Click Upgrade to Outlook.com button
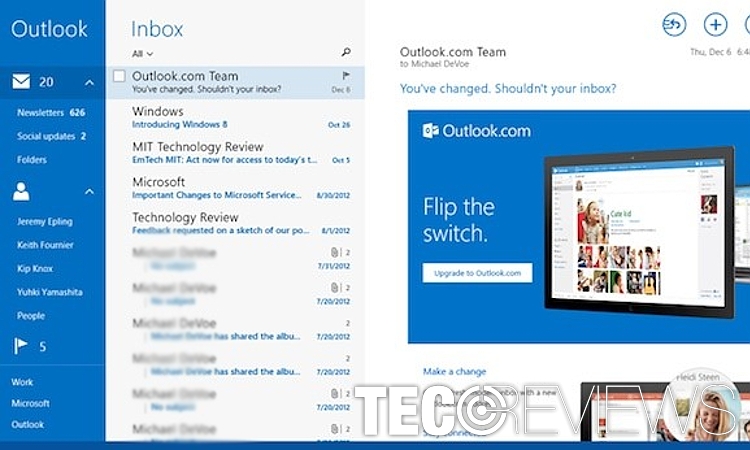The width and height of the screenshot is (750, 450). (x=477, y=273)
